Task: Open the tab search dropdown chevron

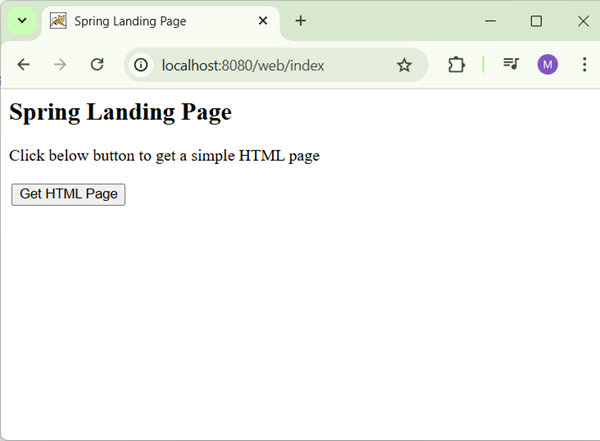Action: click(x=22, y=21)
